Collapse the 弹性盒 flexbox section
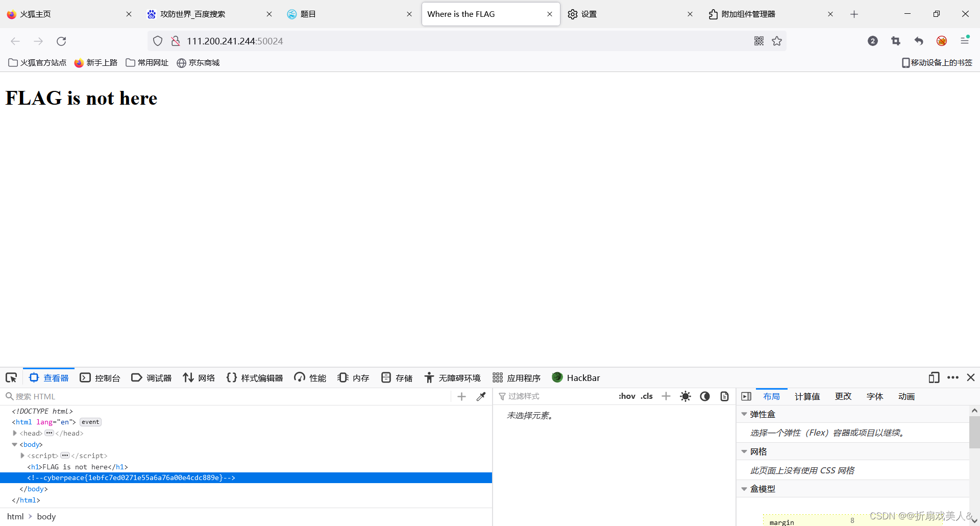The image size is (980, 526). coord(744,414)
